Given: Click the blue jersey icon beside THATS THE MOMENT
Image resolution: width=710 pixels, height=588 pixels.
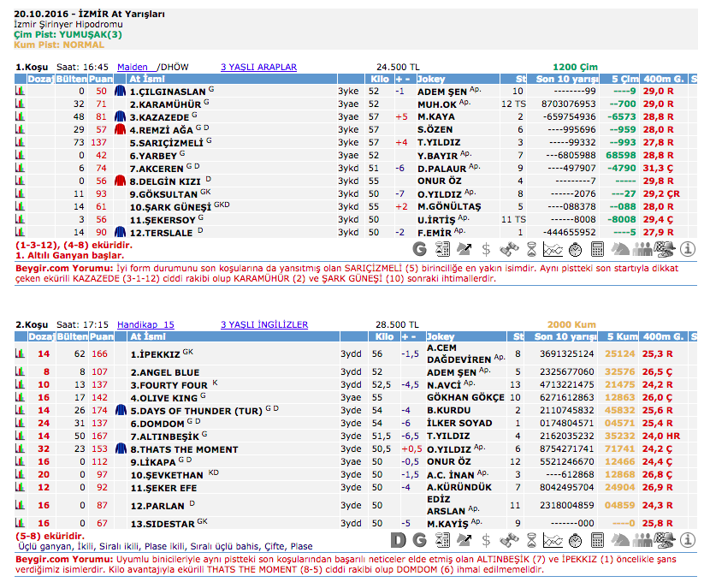Looking at the screenshot, I should coord(121,448).
